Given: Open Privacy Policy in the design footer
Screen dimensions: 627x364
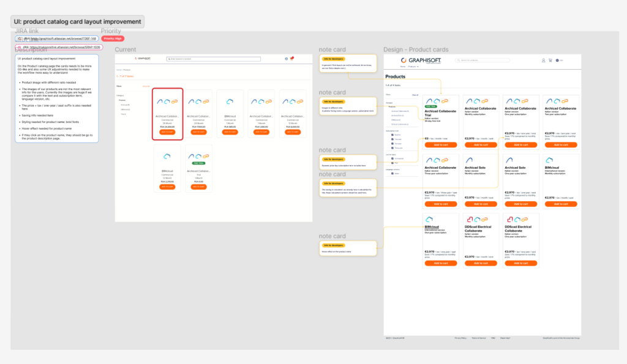Looking at the screenshot, I should 460,338.
